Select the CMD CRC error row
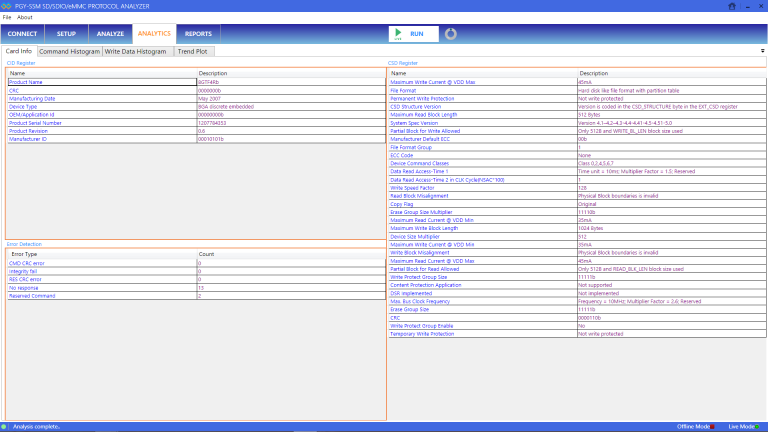 click(196, 263)
